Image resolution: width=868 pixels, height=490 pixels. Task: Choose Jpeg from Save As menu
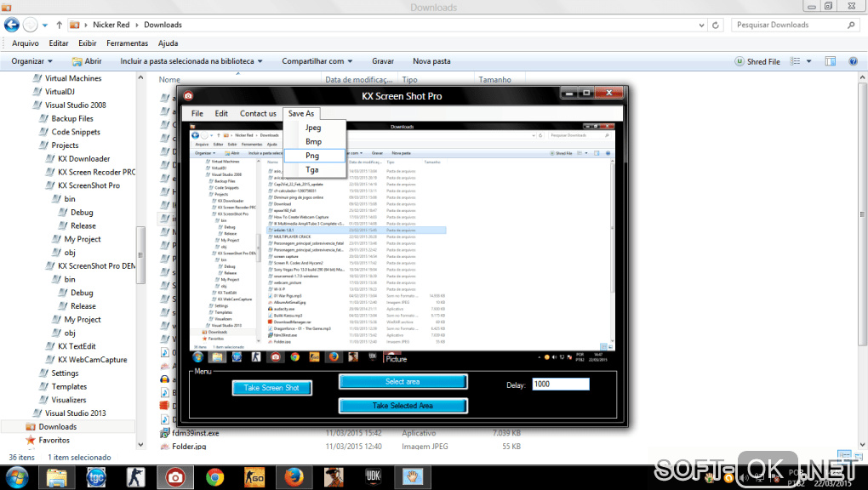point(313,128)
